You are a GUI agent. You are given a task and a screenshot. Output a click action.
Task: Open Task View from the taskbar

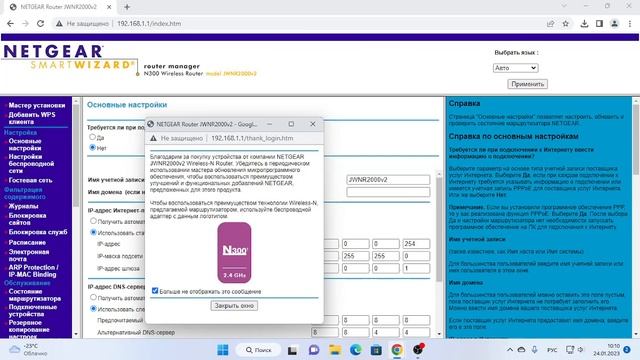coord(292,350)
